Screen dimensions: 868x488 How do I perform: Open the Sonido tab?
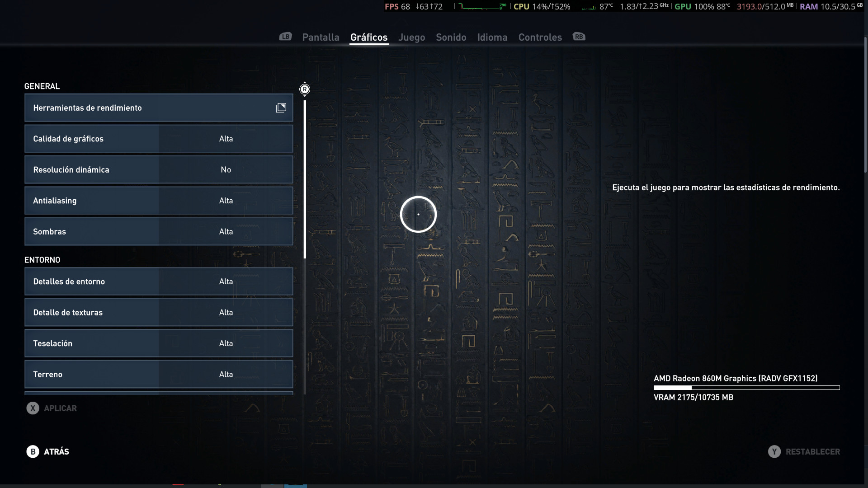pyautogui.click(x=451, y=37)
